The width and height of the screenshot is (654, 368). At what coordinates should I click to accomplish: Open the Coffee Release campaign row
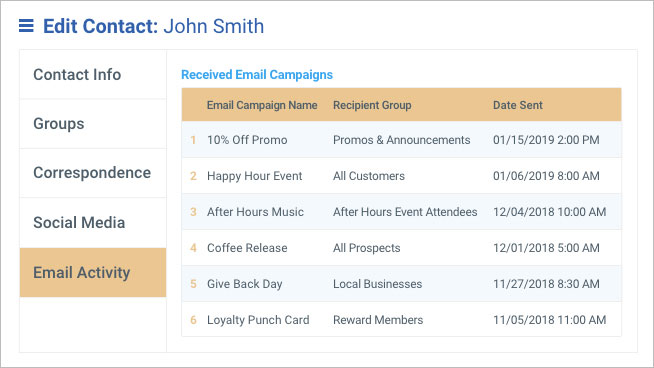pyautogui.click(x=401, y=248)
